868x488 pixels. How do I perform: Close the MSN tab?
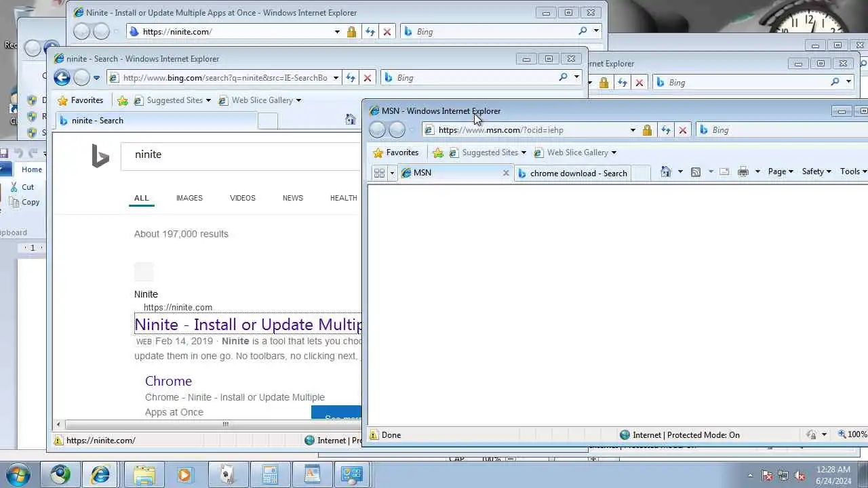(505, 173)
